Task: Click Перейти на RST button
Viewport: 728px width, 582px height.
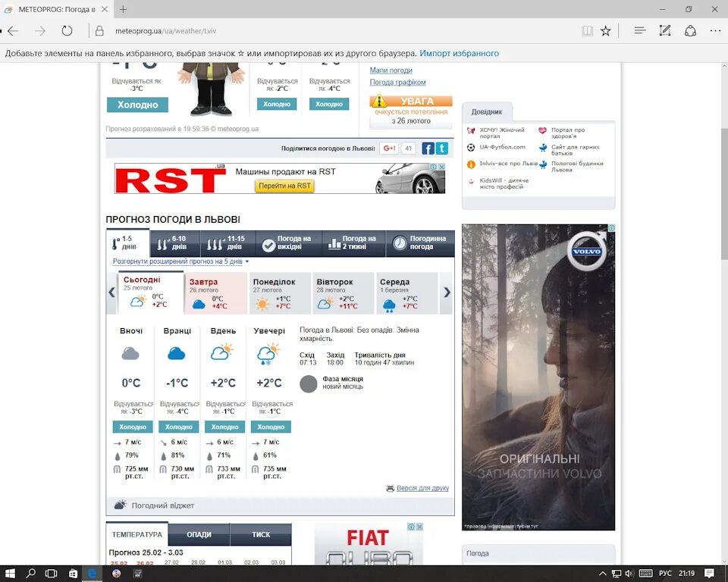Action: pos(284,186)
